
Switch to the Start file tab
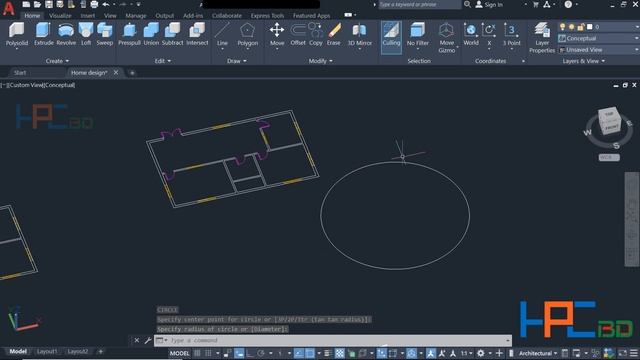pyautogui.click(x=20, y=73)
